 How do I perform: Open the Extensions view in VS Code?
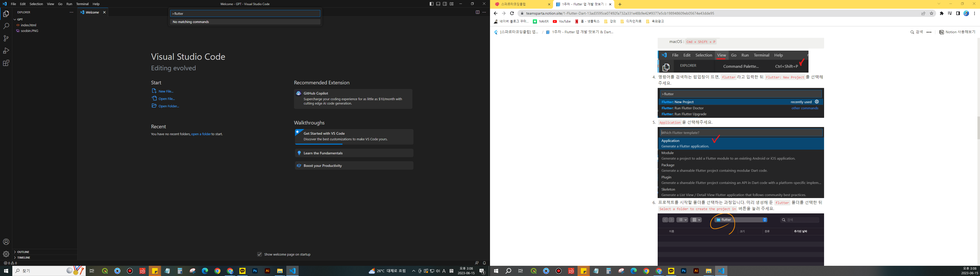pos(6,63)
